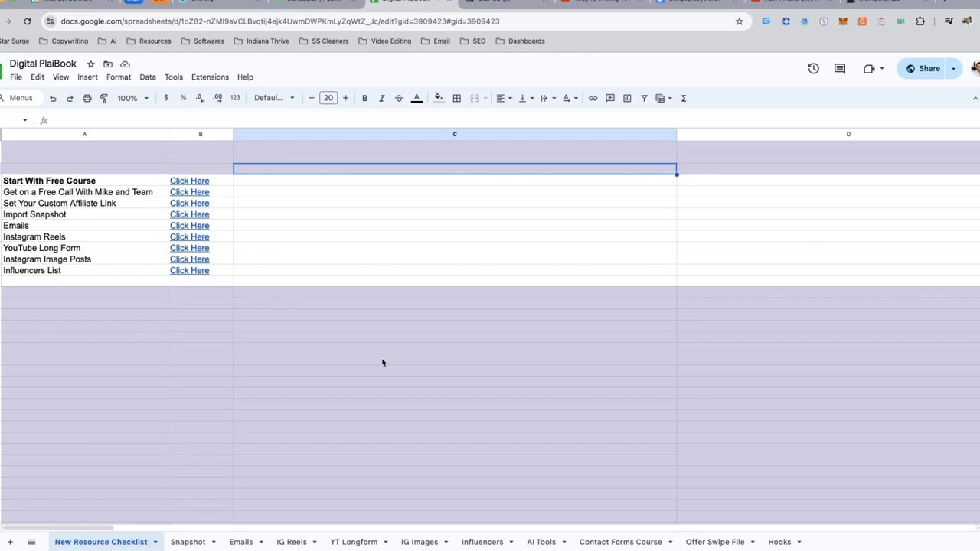Viewport: 980px width, 551px height.
Task: Click the Share button
Action: [x=923, y=68]
